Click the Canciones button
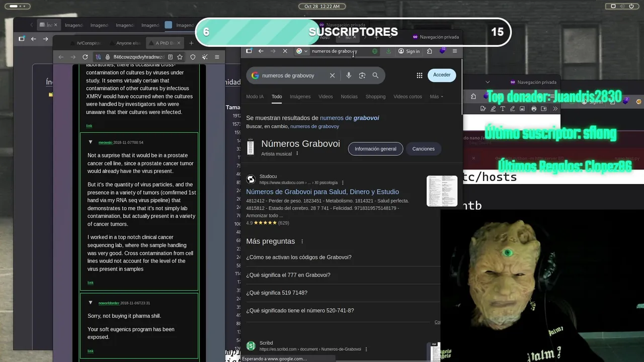Viewport: 644px width, 362px height. 424,149
